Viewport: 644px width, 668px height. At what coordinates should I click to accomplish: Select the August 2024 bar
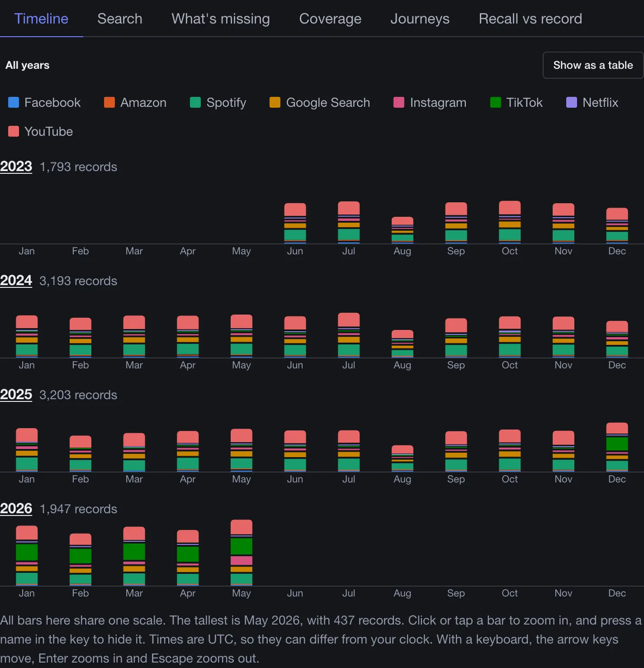tap(402, 344)
